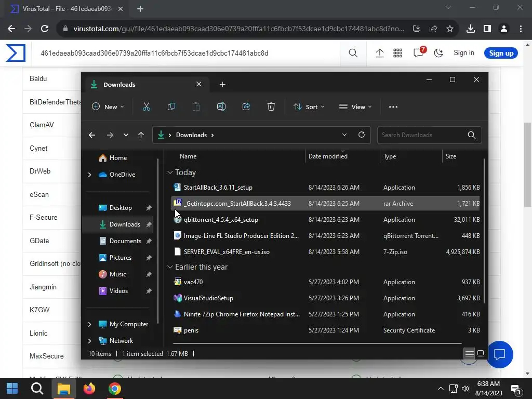Open Chrome side panel icon
Image resolution: width=532 pixels, height=399 pixels.
click(x=487, y=29)
